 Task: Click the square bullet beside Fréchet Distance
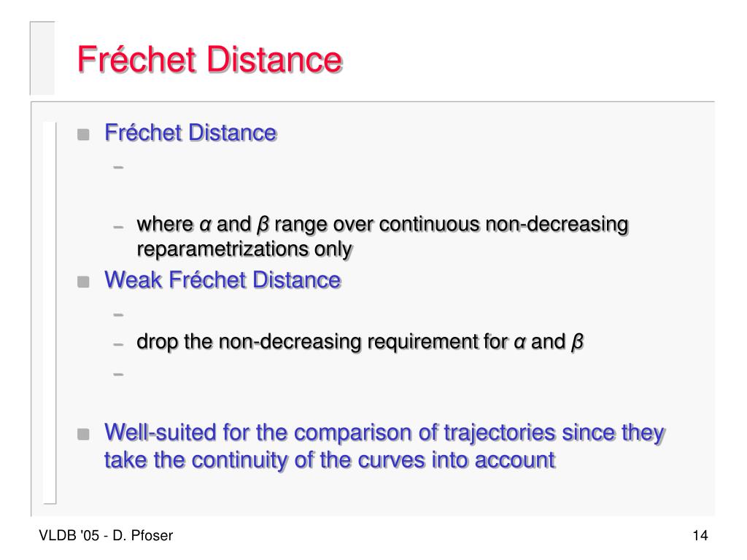click(x=83, y=134)
